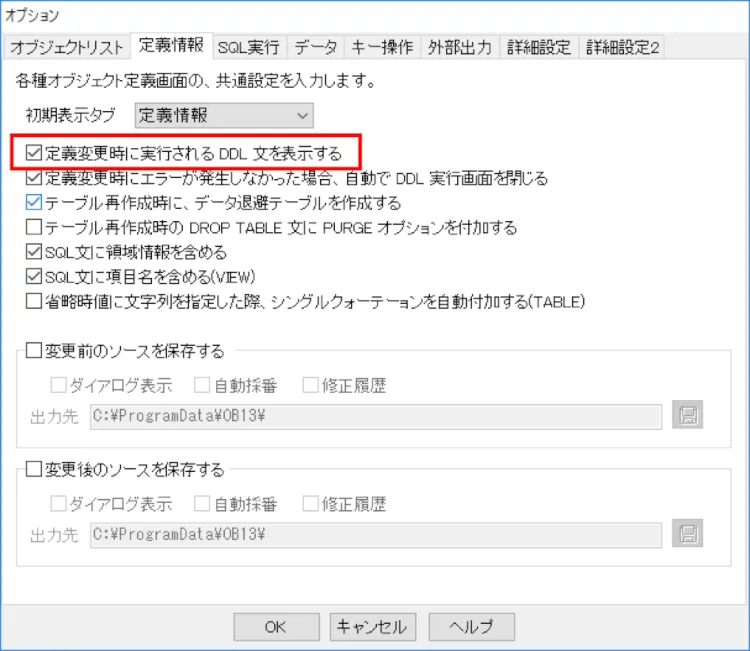Enable PURGE オプションを付加する checkbox
Screen dimensions: 750x651
point(34,227)
